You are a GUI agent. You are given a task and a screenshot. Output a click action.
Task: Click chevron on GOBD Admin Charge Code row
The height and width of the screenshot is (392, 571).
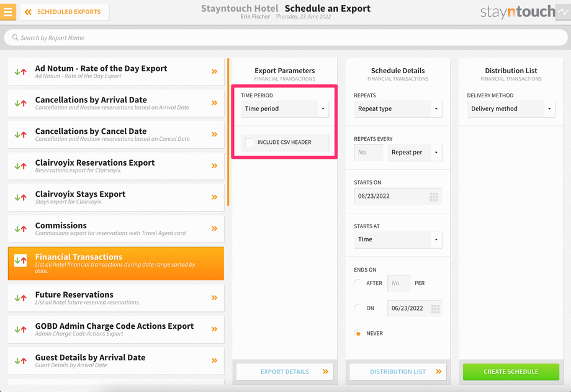(215, 329)
